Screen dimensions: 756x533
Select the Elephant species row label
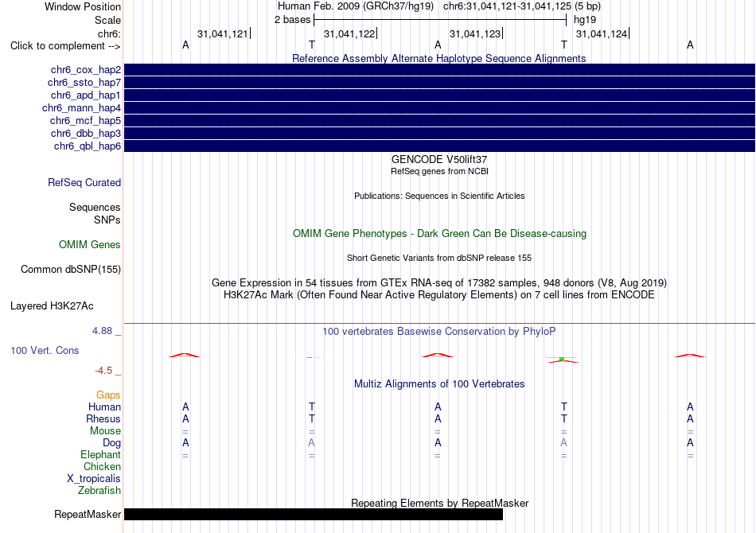point(100,455)
